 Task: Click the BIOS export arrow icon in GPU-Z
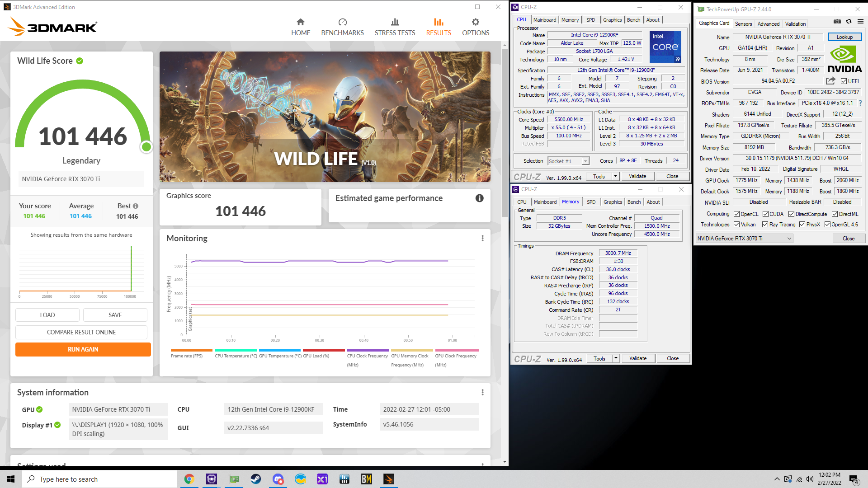coord(830,81)
